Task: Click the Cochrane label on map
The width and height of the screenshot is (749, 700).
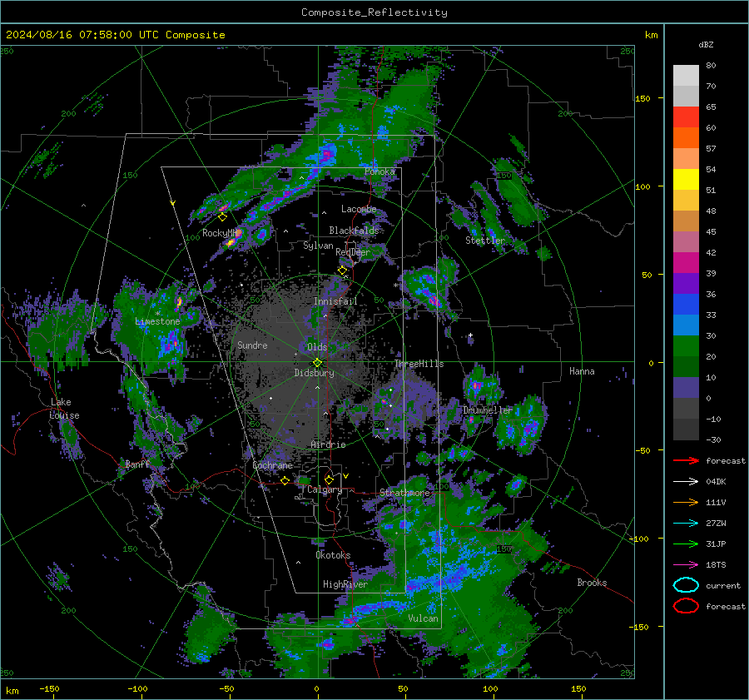Action: click(272, 465)
